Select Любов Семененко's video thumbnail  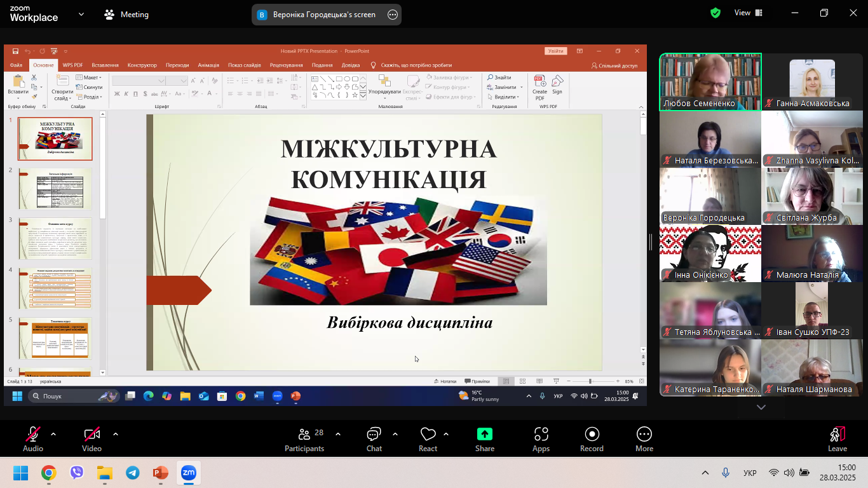click(710, 82)
